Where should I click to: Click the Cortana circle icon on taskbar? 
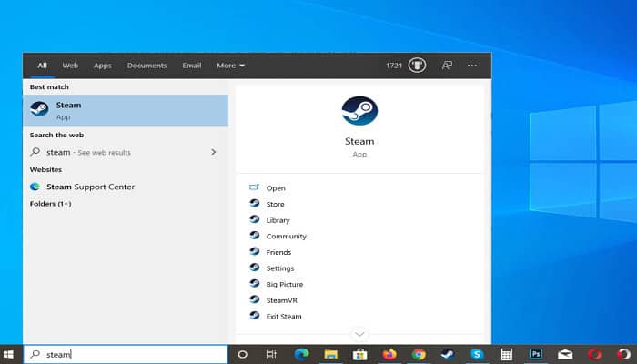click(x=242, y=354)
